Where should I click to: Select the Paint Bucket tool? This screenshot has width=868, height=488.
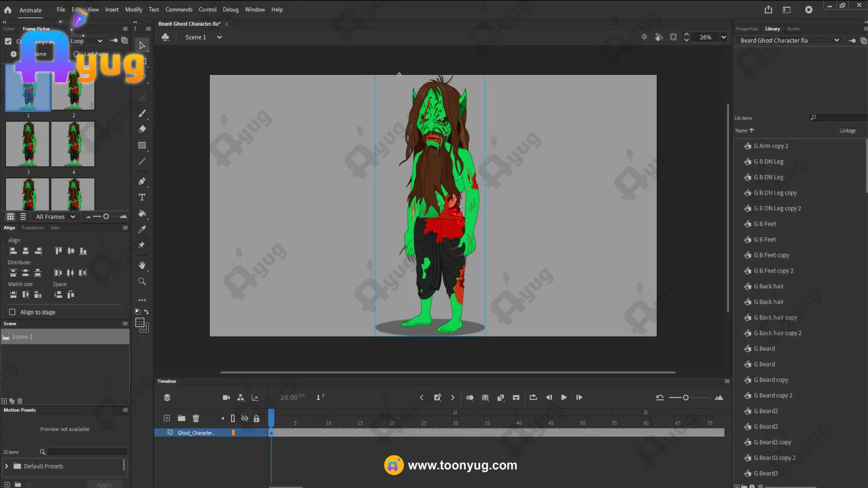coord(142,213)
